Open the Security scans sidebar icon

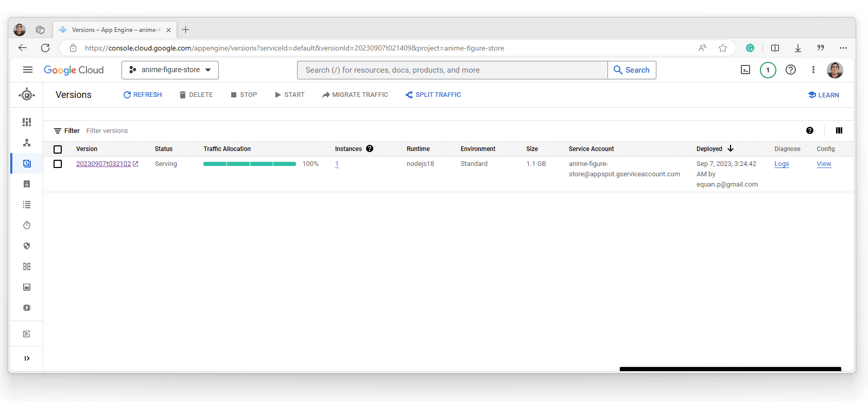point(27,246)
